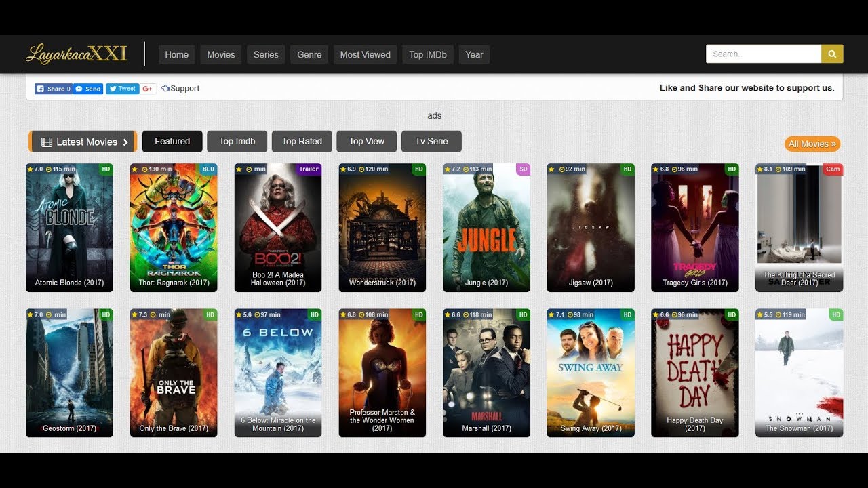
Task: Click the BLU badge on Thor: Ragnarok
Action: click(208, 169)
